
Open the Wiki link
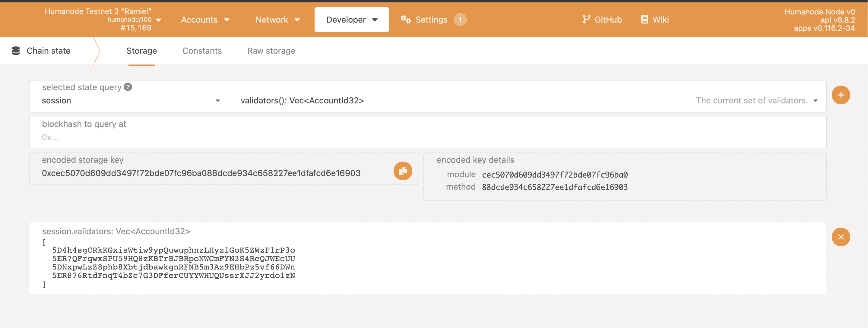pyautogui.click(x=655, y=20)
